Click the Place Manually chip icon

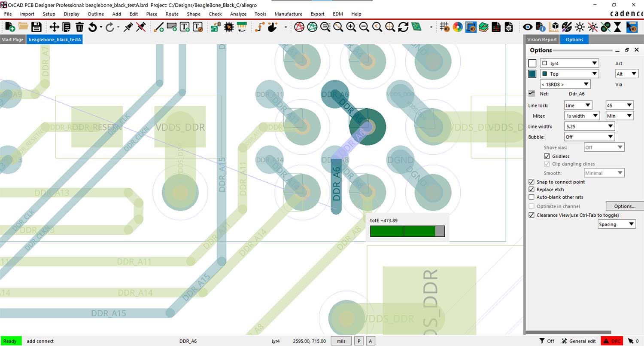coord(229,27)
